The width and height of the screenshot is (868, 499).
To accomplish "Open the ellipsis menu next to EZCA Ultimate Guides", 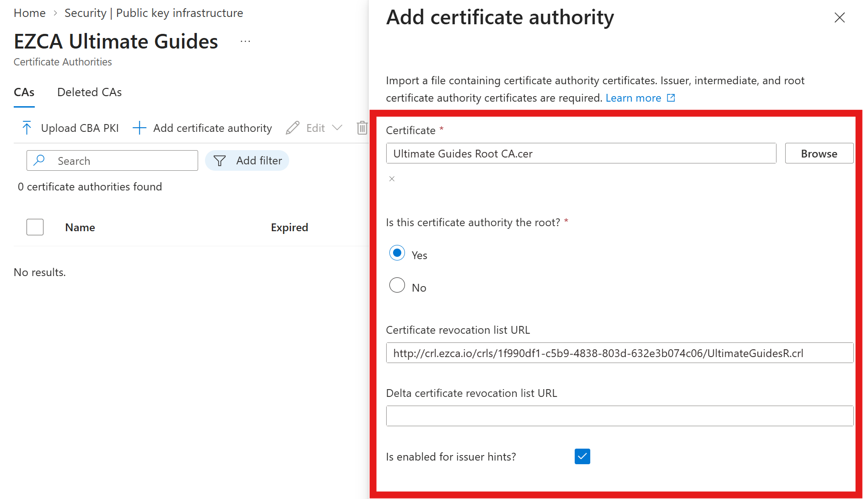I will [x=245, y=42].
